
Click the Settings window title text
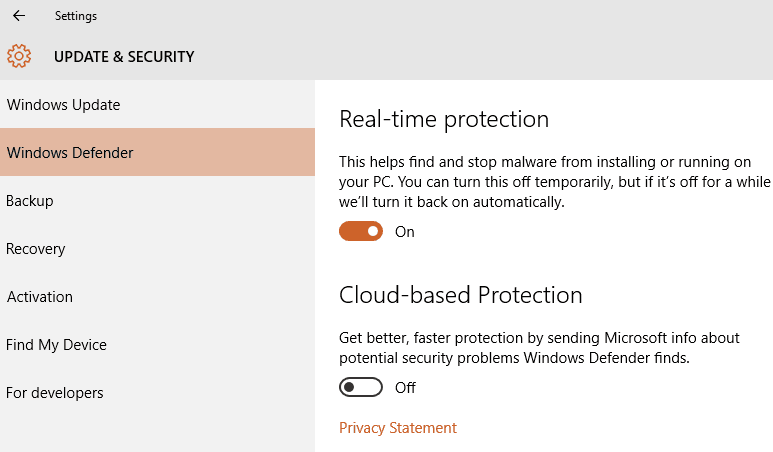point(76,16)
